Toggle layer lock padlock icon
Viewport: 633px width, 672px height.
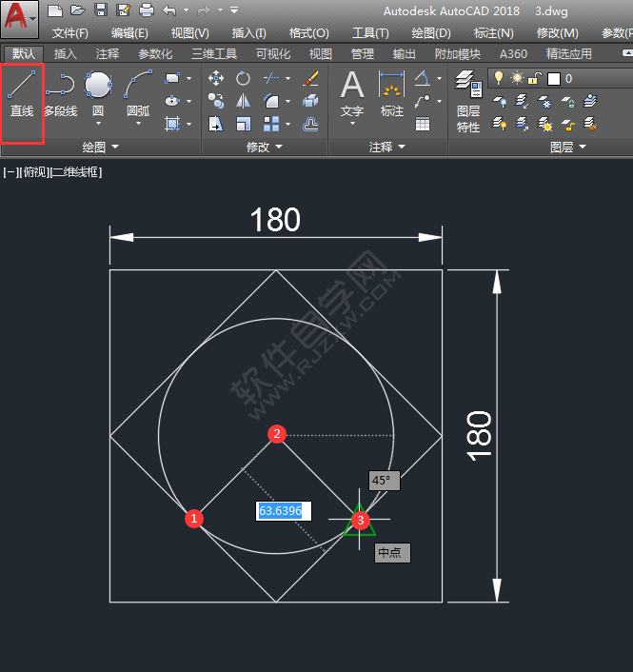535,78
